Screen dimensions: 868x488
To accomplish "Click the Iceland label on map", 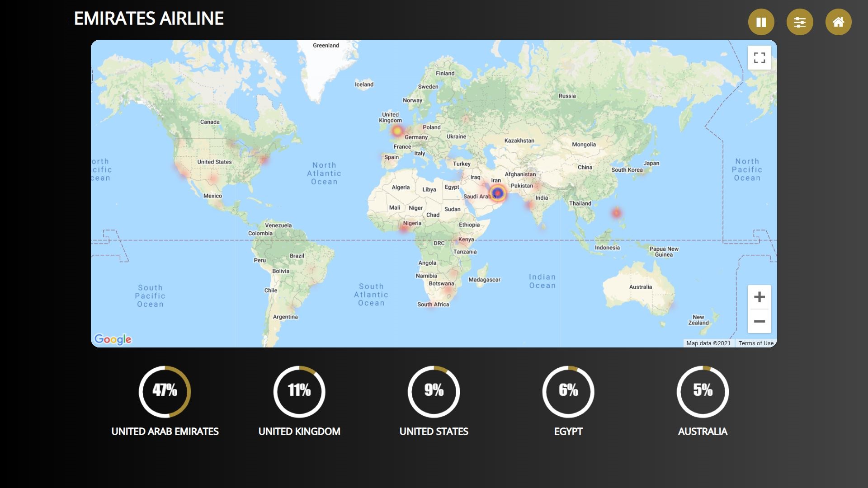I will coord(364,84).
